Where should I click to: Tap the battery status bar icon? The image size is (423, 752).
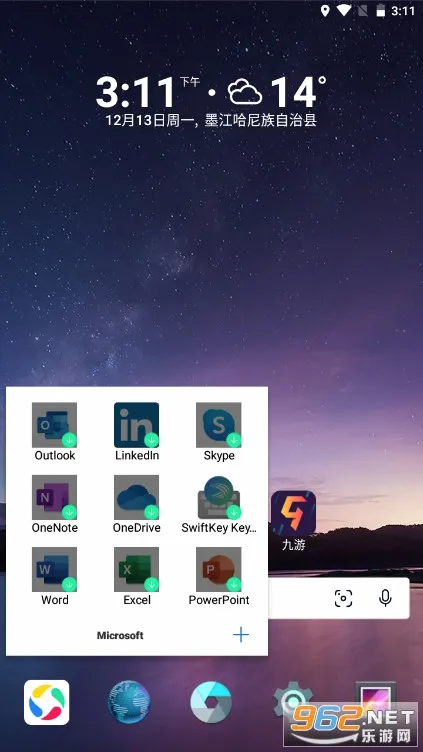click(381, 11)
